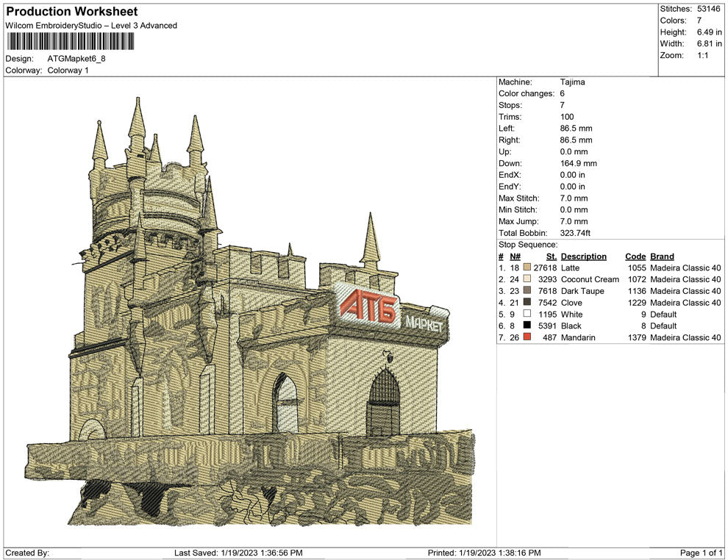Screen dimensions: 728x560
Task: Click the MAPKET sign on the castle
Action: (x=424, y=323)
